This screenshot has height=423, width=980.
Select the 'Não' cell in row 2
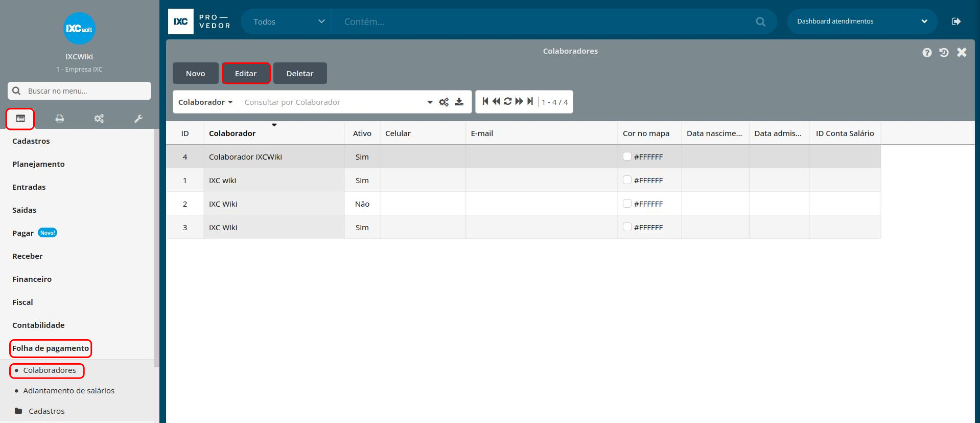pos(362,204)
